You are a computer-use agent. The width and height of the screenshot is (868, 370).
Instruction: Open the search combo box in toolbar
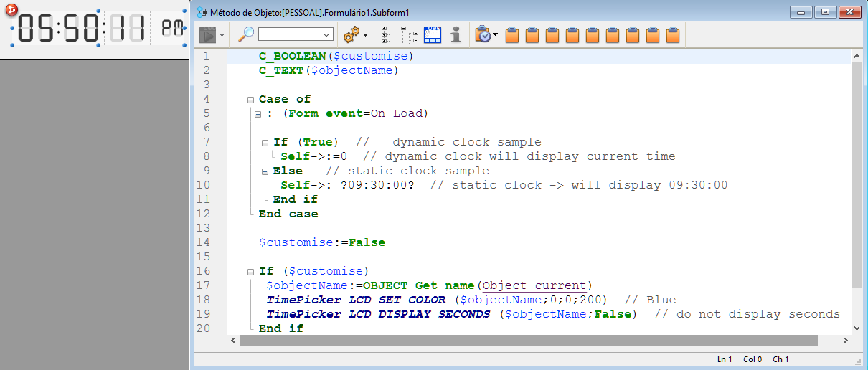click(296, 34)
